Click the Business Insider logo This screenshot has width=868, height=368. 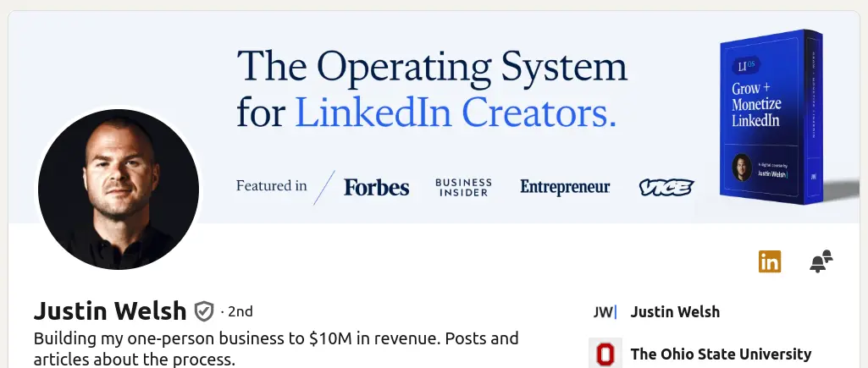[463, 187]
